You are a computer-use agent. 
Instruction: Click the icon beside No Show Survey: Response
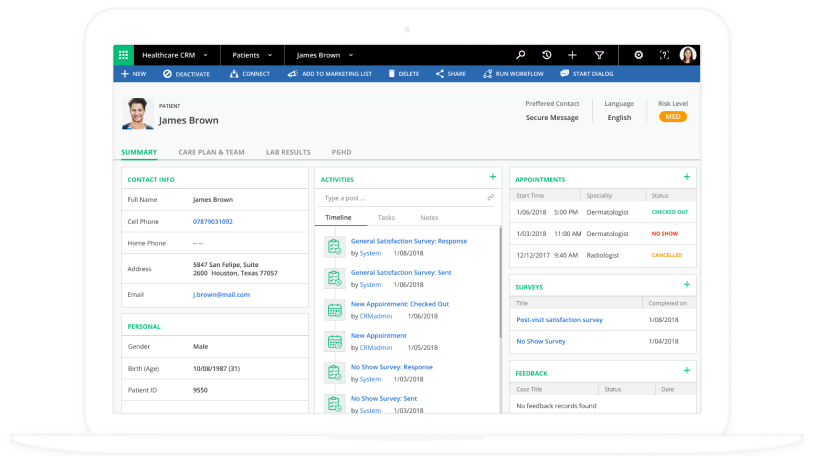(x=335, y=373)
